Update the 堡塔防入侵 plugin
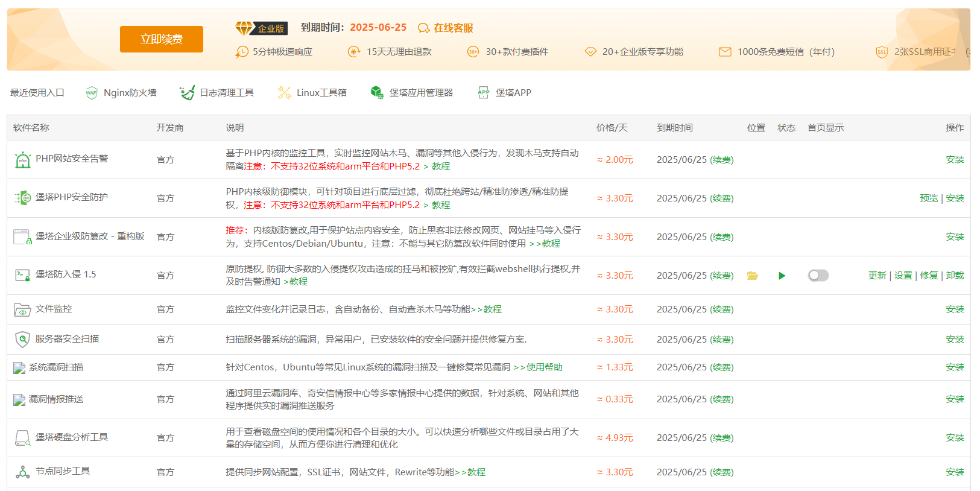 click(877, 276)
